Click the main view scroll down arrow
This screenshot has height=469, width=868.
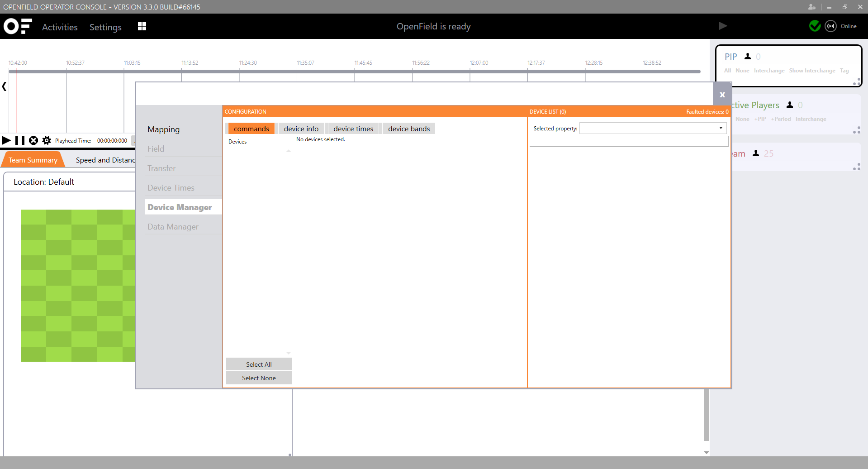click(707, 453)
